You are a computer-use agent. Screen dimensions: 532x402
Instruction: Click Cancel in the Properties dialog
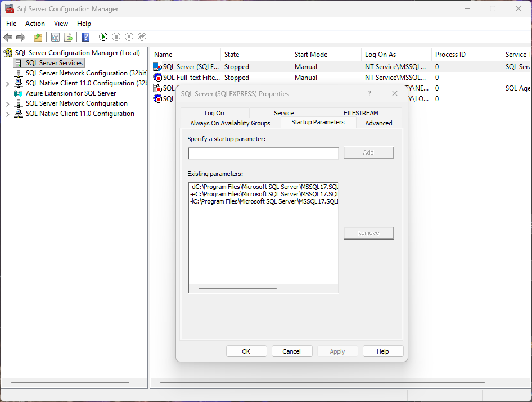pos(292,351)
